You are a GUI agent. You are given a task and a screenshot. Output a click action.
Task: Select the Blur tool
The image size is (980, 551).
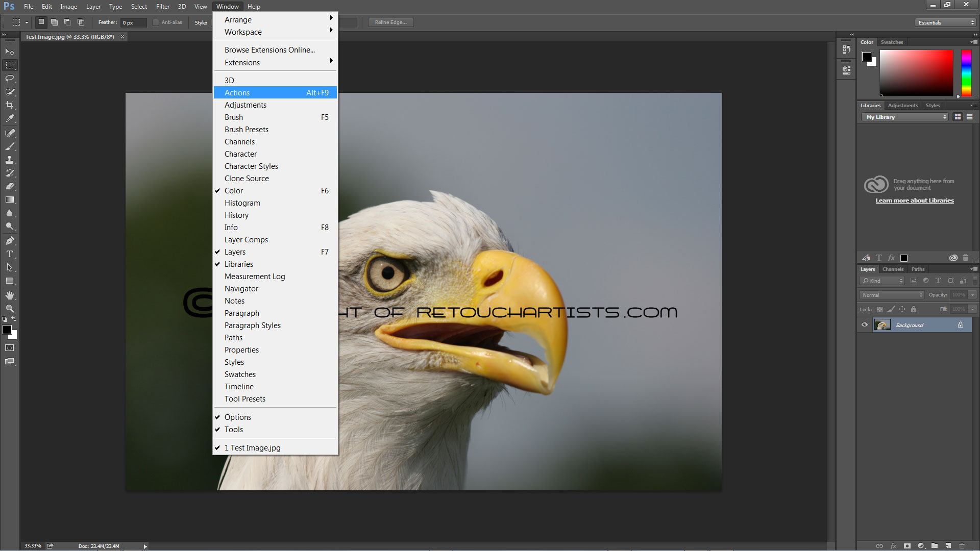coord(10,213)
